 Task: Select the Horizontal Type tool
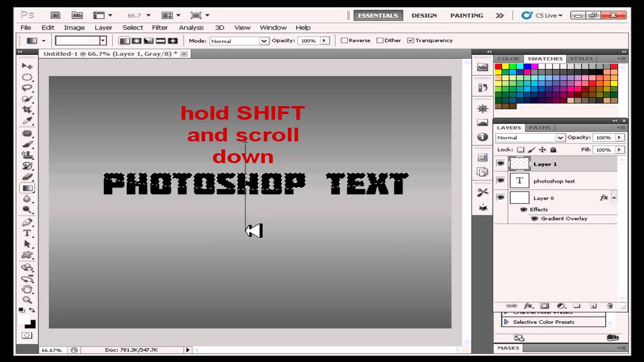click(27, 233)
